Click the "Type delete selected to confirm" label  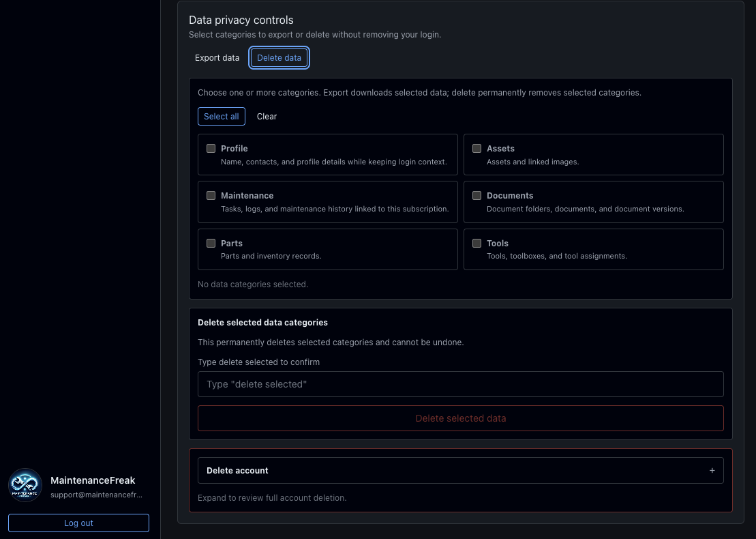pos(258,362)
